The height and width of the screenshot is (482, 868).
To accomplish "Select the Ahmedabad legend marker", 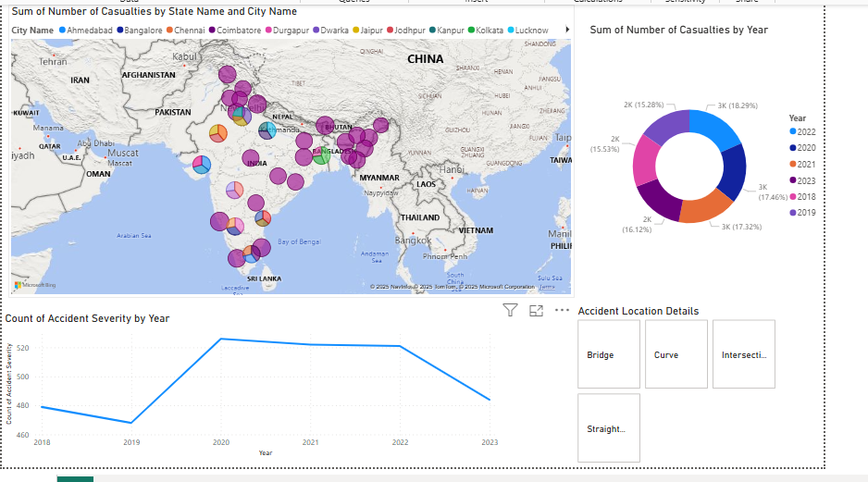I will (x=63, y=31).
